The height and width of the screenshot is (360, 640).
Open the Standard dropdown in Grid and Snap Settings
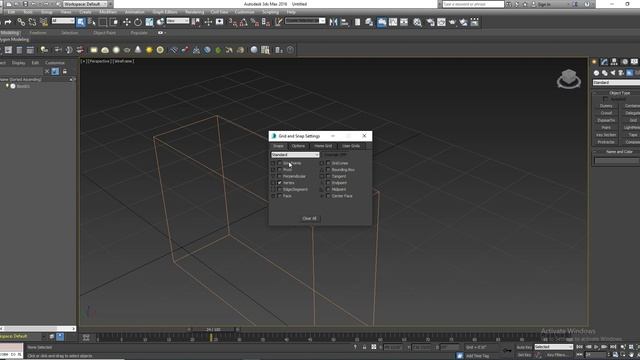tap(295, 155)
